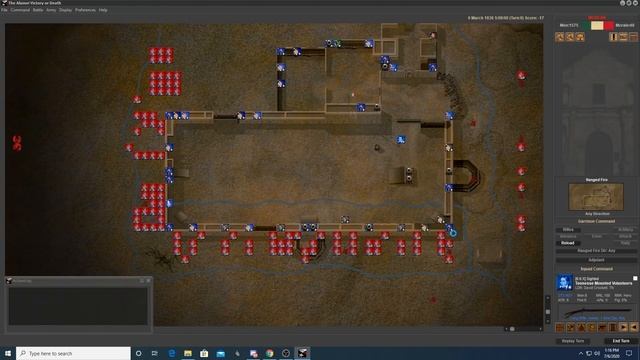This screenshot has height=360, width=640.
Task: Open the Display menu
Action: pos(65,10)
